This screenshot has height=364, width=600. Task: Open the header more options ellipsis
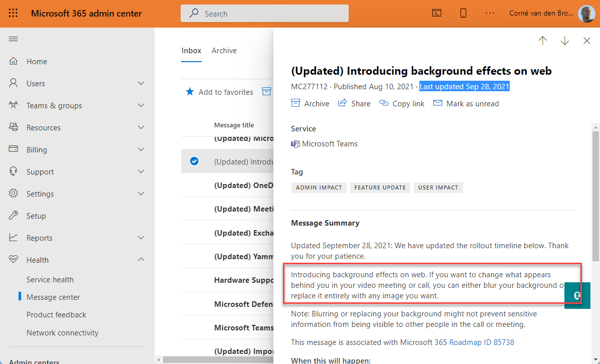pyautogui.click(x=490, y=14)
